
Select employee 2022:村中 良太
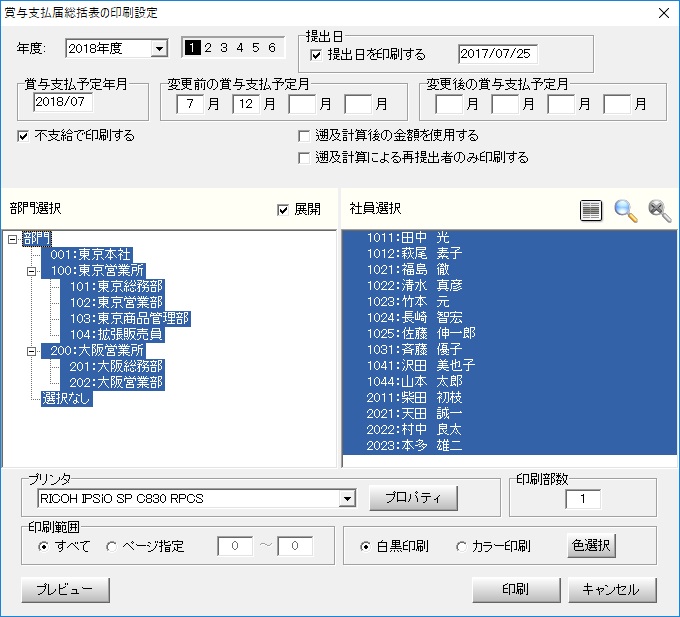pos(509,430)
